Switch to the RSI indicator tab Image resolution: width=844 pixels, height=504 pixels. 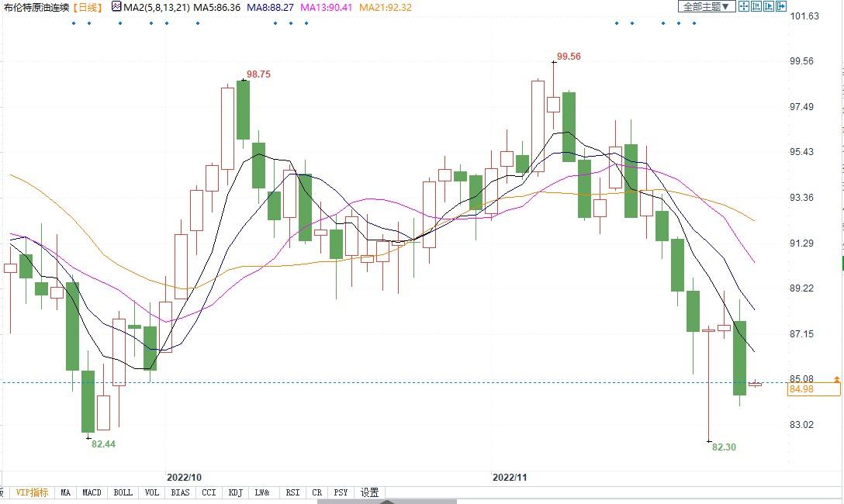point(292,492)
